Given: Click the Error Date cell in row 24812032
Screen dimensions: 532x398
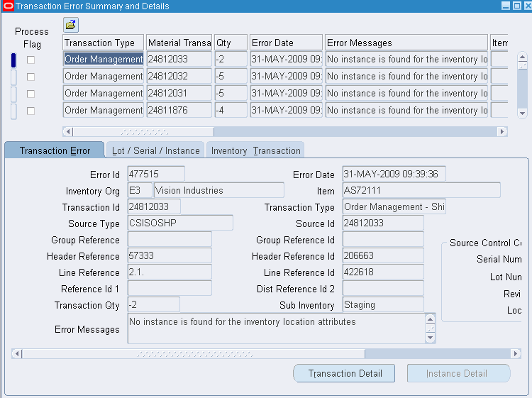Looking at the screenshot, I should (286, 76).
